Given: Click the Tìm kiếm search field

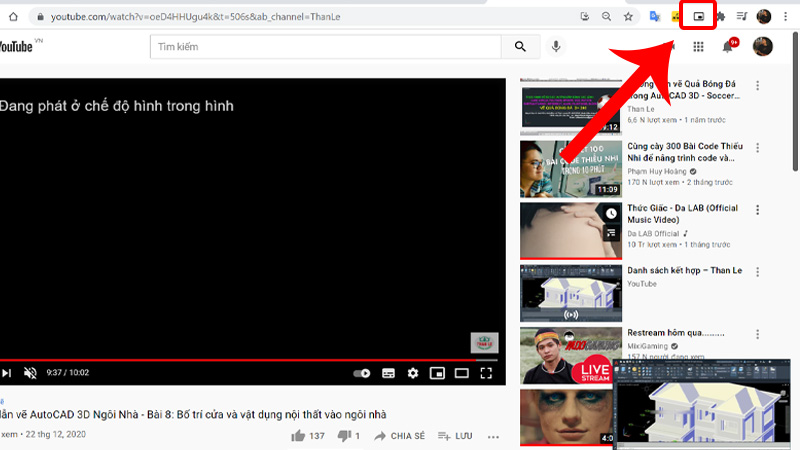Looking at the screenshot, I should [325, 46].
